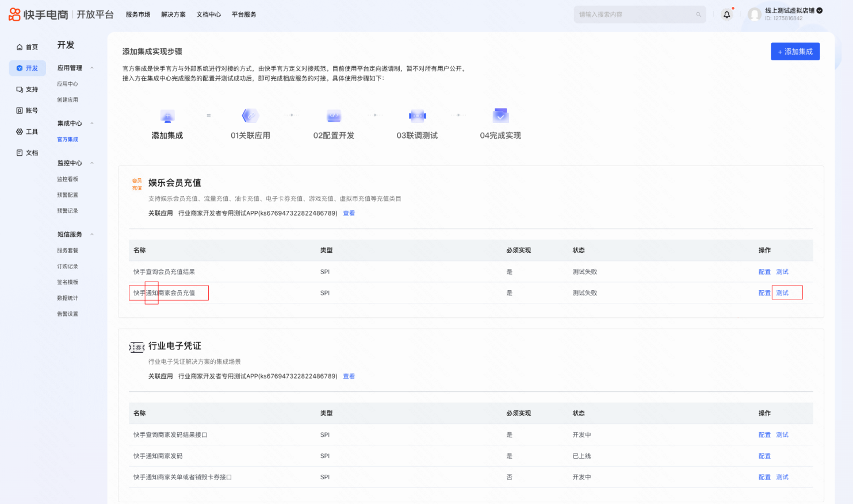The width and height of the screenshot is (853, 504).
Task: Click the + 添加集成 button
Action: [x=795, y=52]
